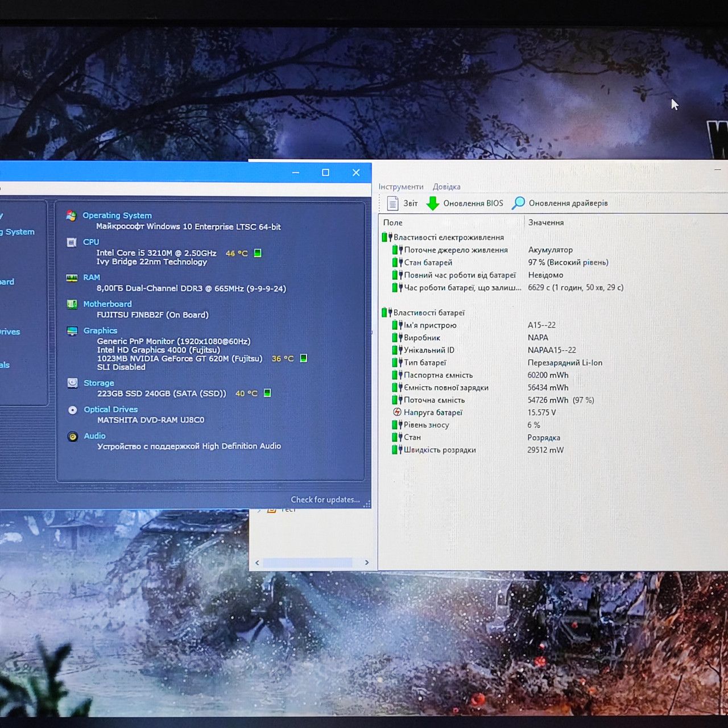This screenshot has height=728, width=728.
Task: Click the Optical Drives disc icon
Action: [x=73, y=409]
